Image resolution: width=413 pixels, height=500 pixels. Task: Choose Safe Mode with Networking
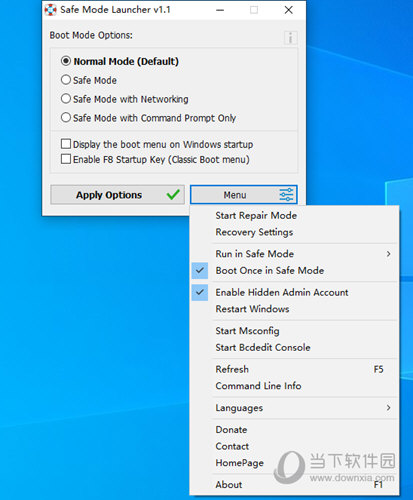(x=66, y=99)
